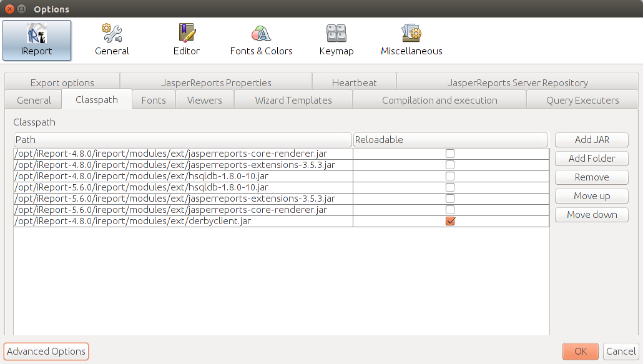The height and width of the screenshot is (364, 643).
Task: Sort by the Reloadable column header
Action: pyautogui.click(x=450, y=140)
